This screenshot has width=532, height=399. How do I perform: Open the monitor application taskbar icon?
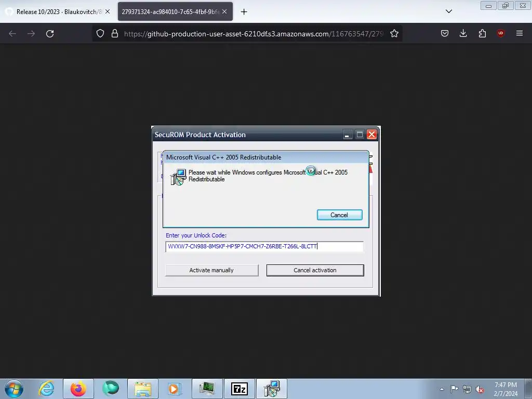207,389
